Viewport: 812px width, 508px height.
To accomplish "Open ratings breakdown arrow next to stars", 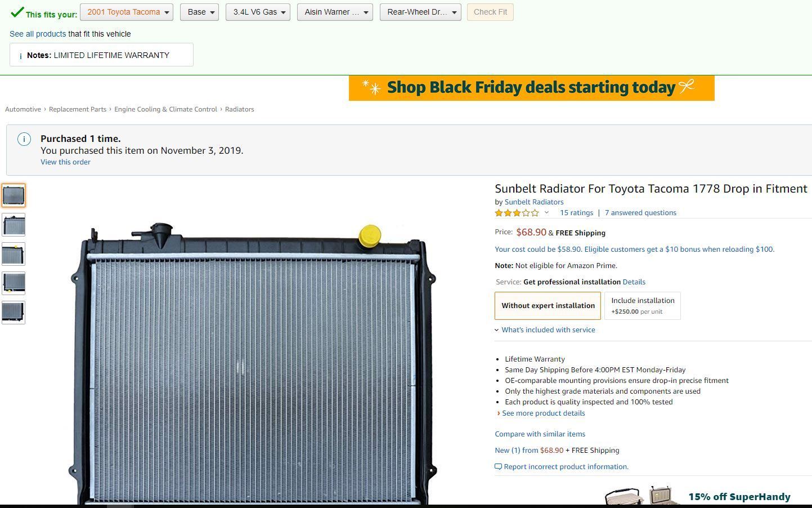I will (546, 213).
